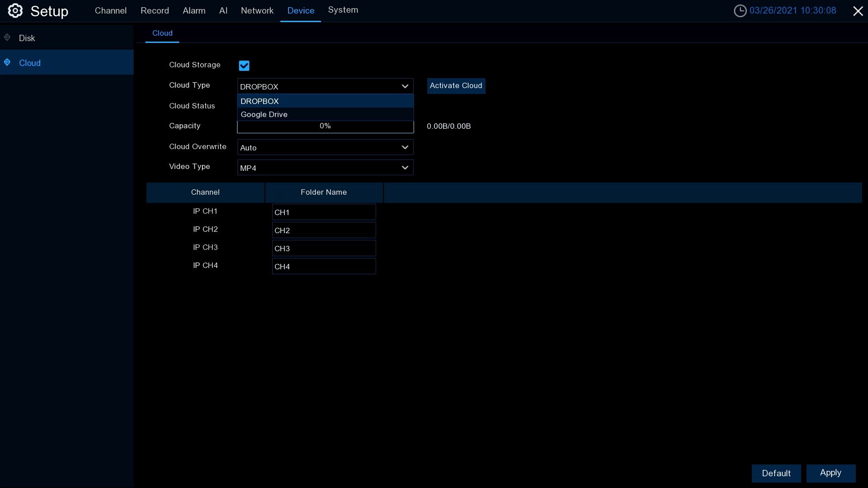The width and height of the screenshot is (868, 488).
Task: Click the clock icon beside the date
Action: 740,11
